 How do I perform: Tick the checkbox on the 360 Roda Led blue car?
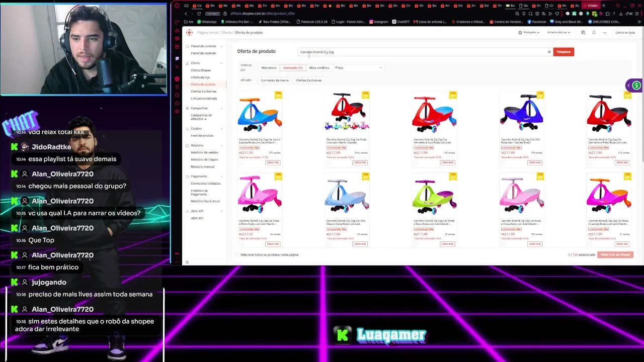click(x=503, y=162)
